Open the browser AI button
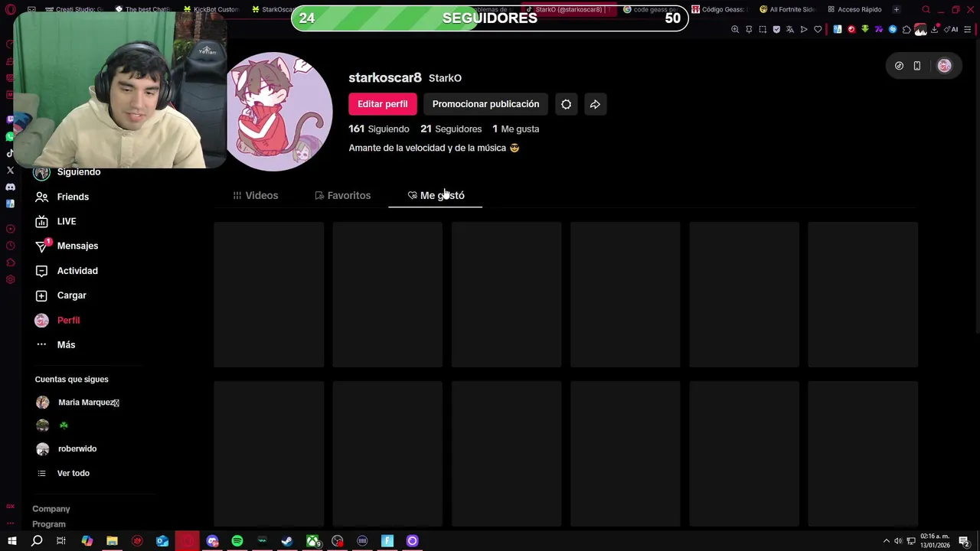This screenshot has width=980, height=551. tap(951, 29)
